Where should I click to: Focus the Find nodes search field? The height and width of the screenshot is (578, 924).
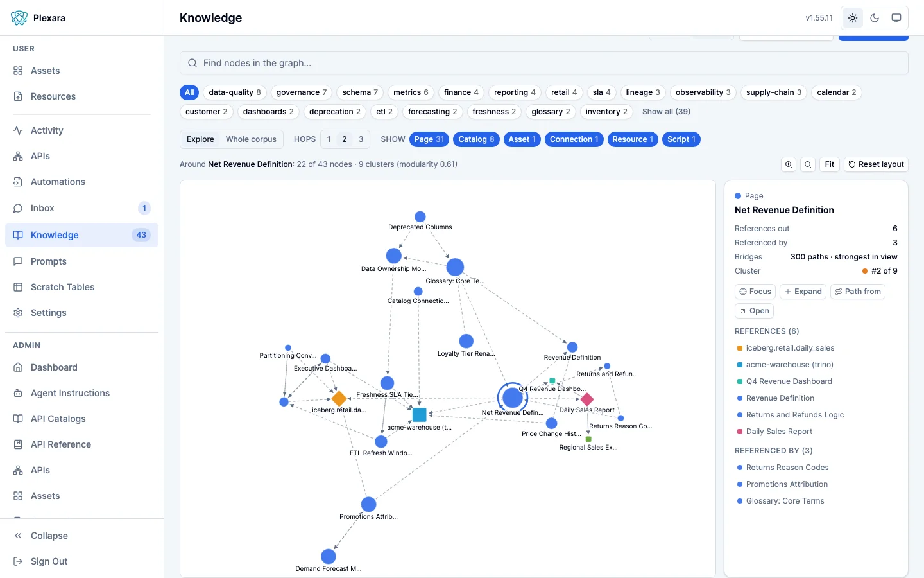click(544, 63)
